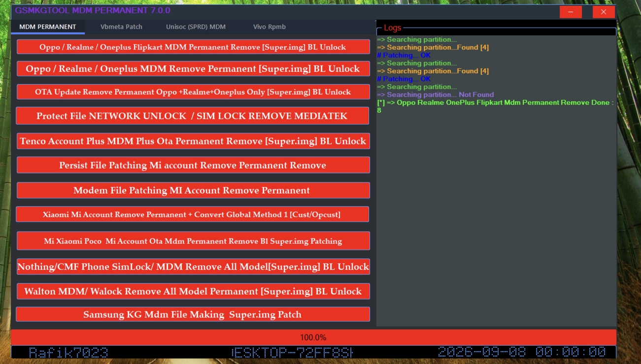This screenshot has width=641, height=364.
Task: Run Oppo Realme Oneplus Flipkart MDM Permanent Remove
Action: point(193,46)
